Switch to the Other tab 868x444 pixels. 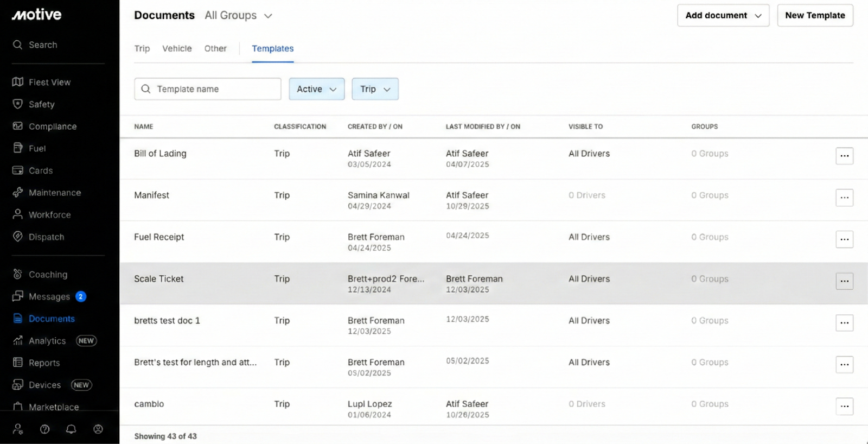(215, 49)
